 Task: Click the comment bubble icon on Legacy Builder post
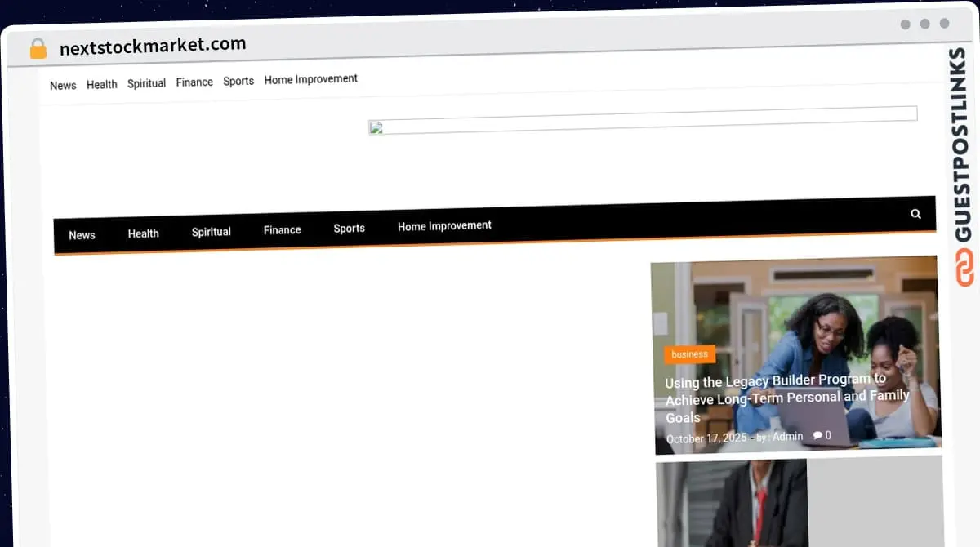pos(817,436)
